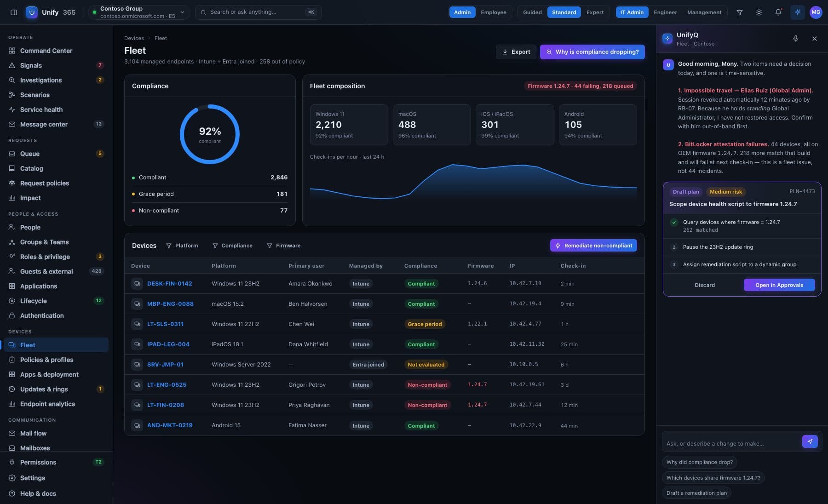828x504 pixels.
Task: Go to Investigations
Action: pos(56,80)
